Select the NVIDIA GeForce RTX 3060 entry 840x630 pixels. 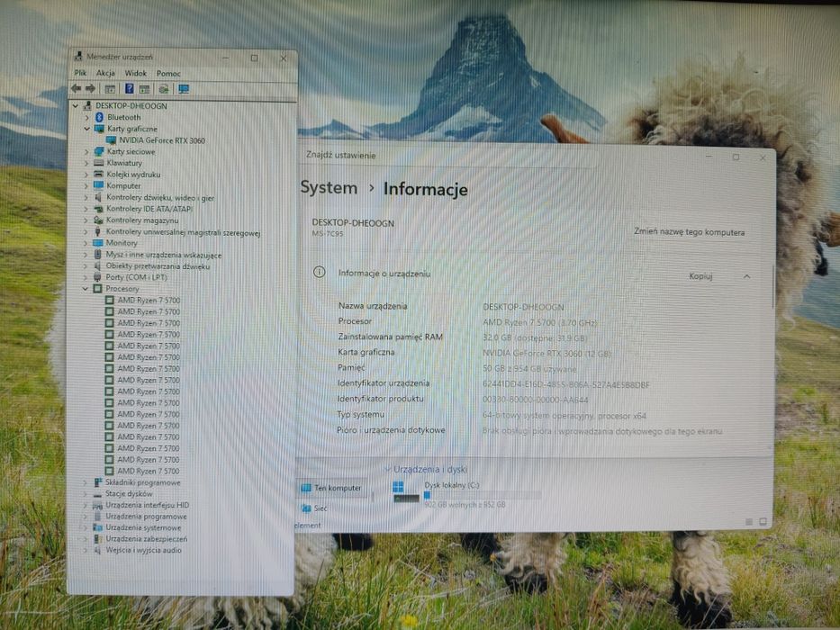[162, 140]
